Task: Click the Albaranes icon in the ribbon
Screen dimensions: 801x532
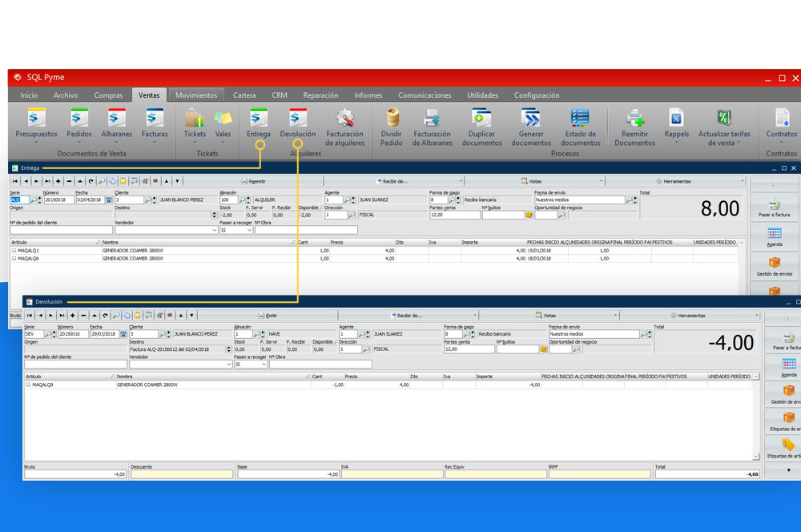Action: click(117, 119)
